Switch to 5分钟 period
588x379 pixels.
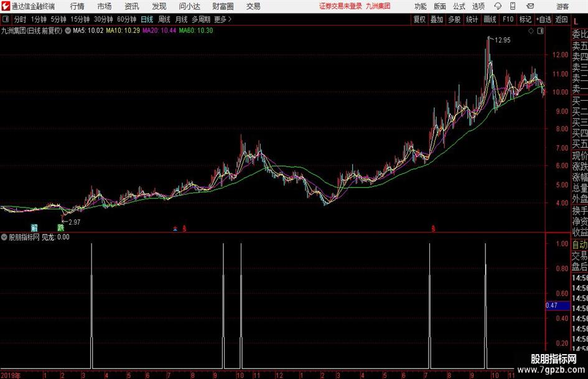(x=58, y=19)
